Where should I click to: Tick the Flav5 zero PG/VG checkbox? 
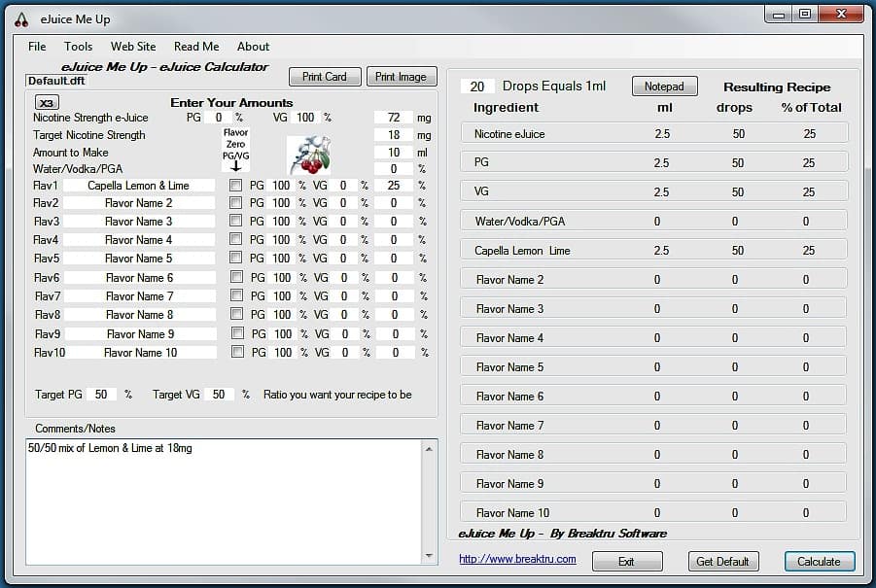235,258
